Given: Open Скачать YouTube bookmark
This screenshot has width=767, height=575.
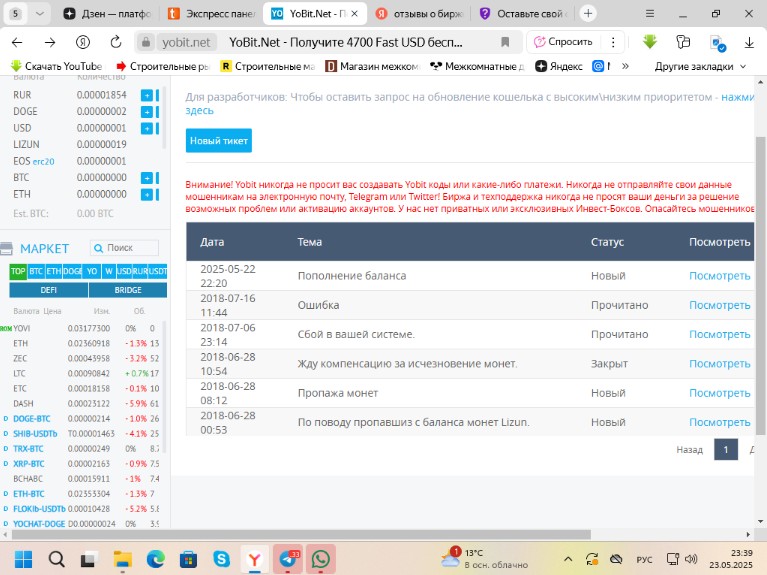Looking at the screenshot, I should click(x=57, y=66).
